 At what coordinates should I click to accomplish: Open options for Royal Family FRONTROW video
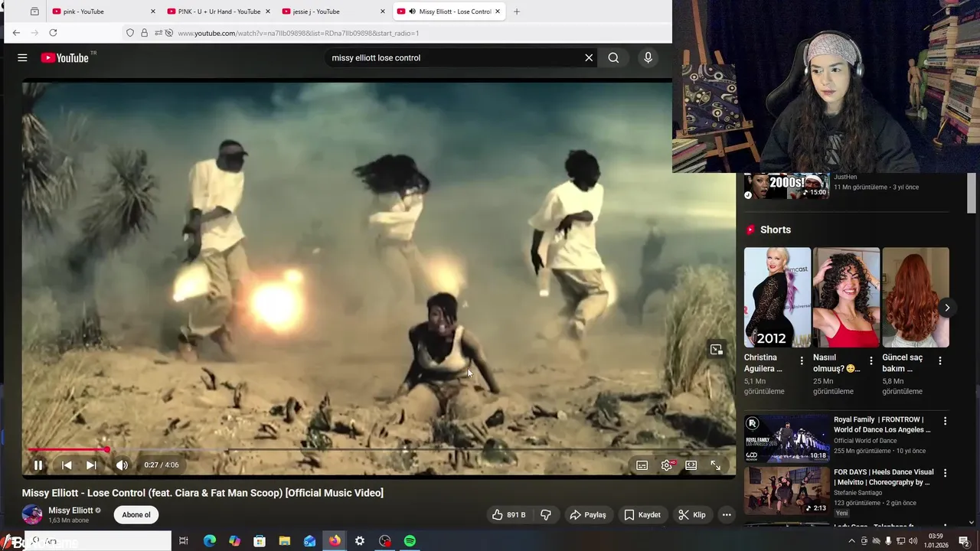[x=945, y=421]
